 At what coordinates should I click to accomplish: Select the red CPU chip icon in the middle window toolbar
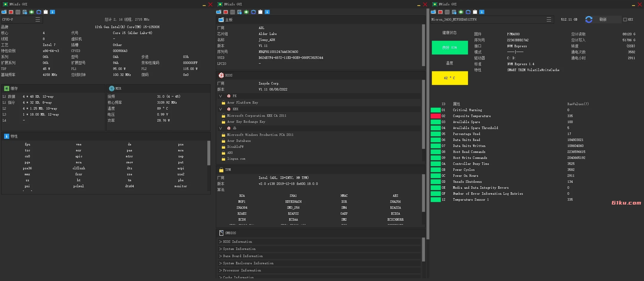(226, 12)
